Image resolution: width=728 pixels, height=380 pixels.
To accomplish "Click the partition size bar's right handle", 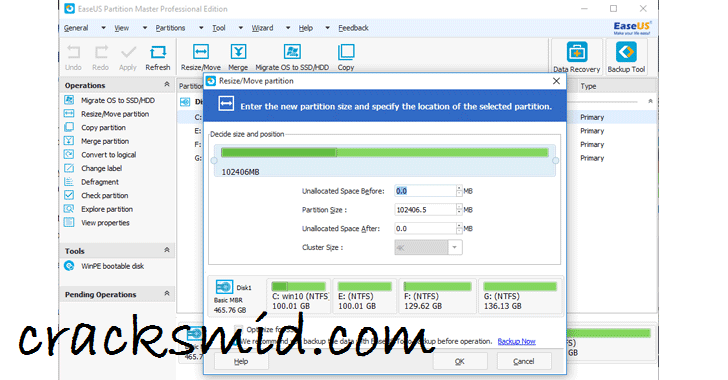I will 555,160.
